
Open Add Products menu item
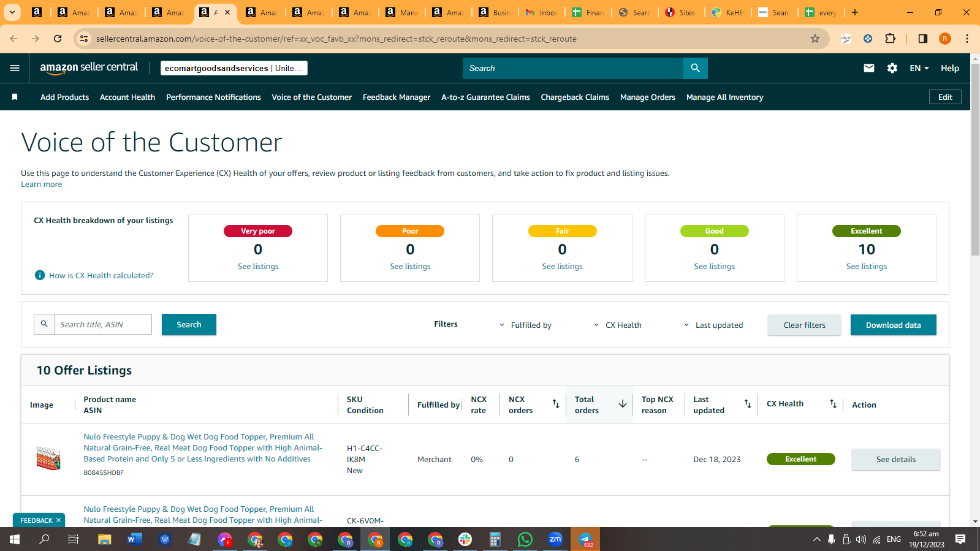(x=64, y=97)
